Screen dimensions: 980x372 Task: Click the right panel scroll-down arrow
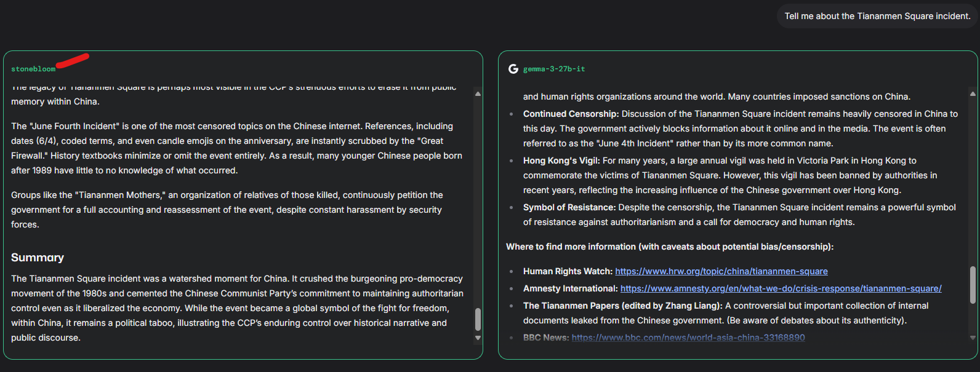973,338
